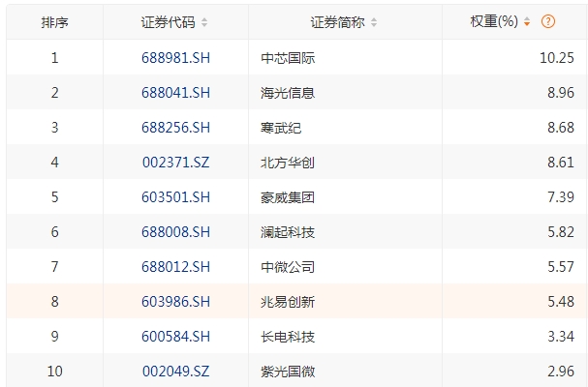Viewport: 588px width, 387px height.
Task: Open stock code 688256.SH
Action: pos(175,128)
